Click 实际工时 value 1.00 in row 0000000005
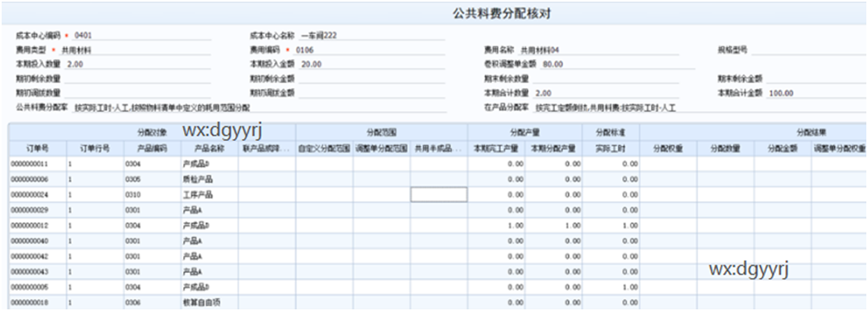Screen dimensions: 868x311 (611, 288)
